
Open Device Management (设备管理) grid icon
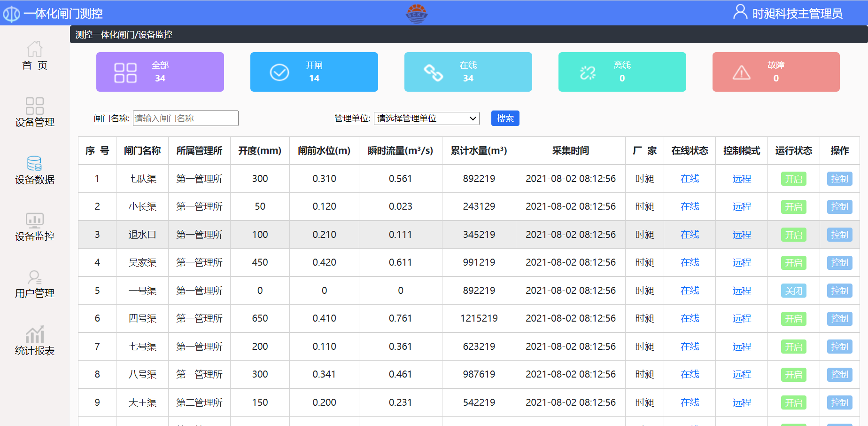tap(35, 106)
